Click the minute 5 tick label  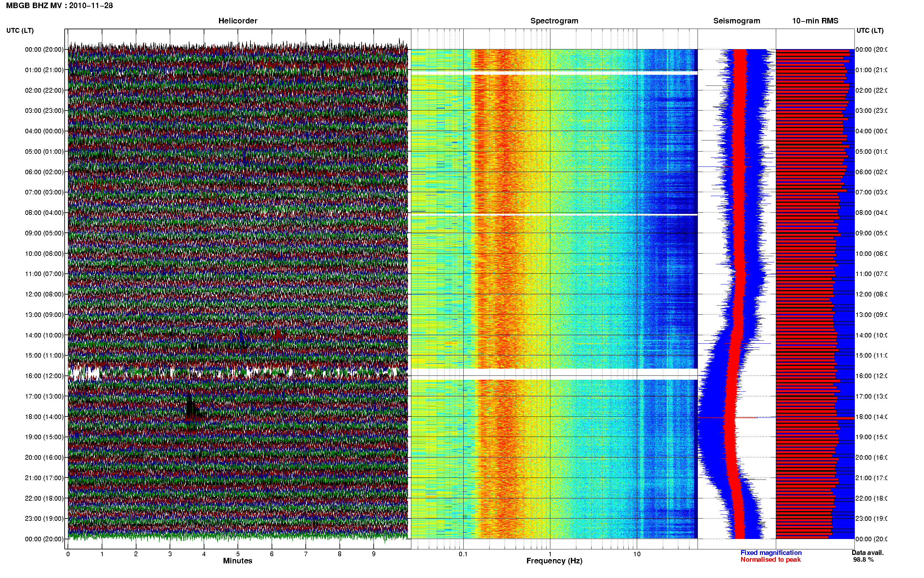[x=237, y=554]
